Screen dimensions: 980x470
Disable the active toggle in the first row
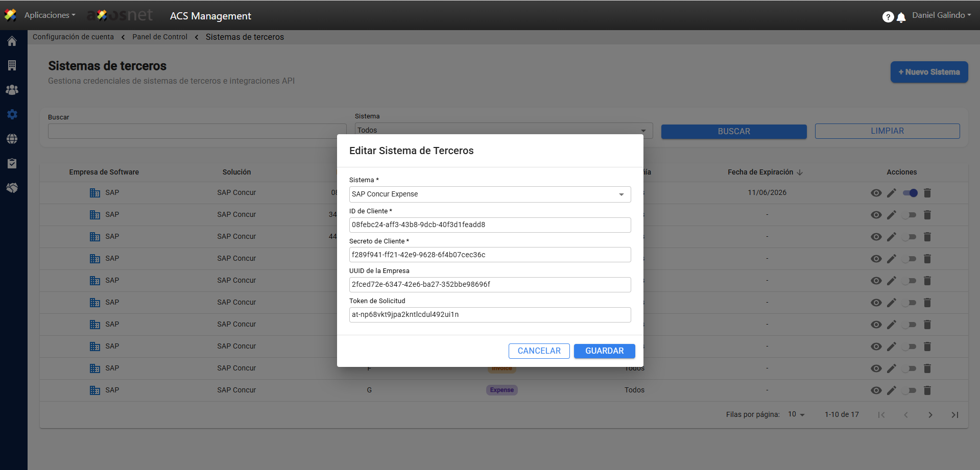[x=910, y=193]
